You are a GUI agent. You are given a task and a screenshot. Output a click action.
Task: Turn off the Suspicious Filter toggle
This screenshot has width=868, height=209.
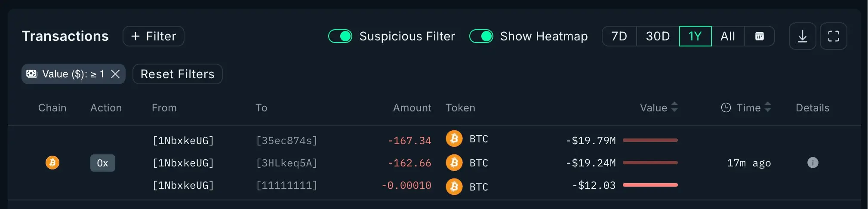pos(340,36)
